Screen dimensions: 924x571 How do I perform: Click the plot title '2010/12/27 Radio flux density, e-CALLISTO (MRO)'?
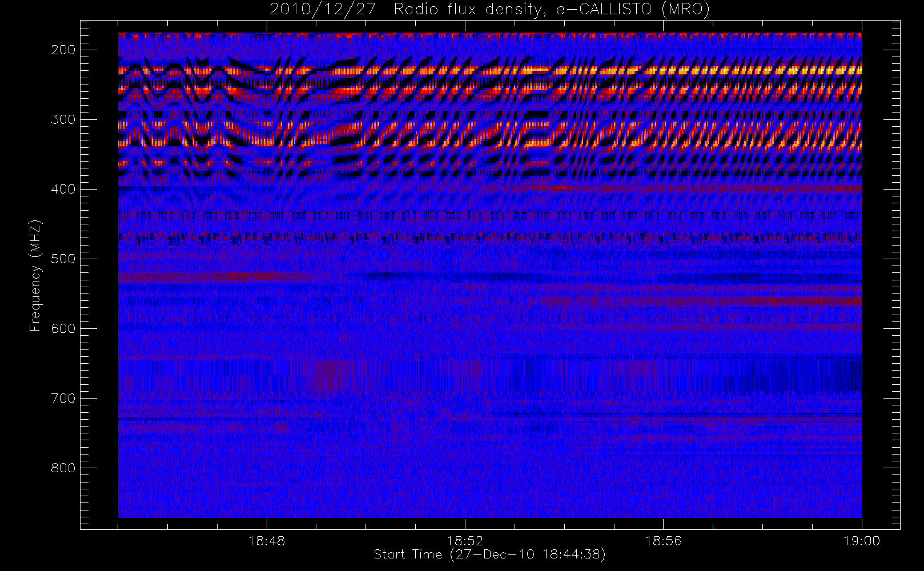(489, 10)
